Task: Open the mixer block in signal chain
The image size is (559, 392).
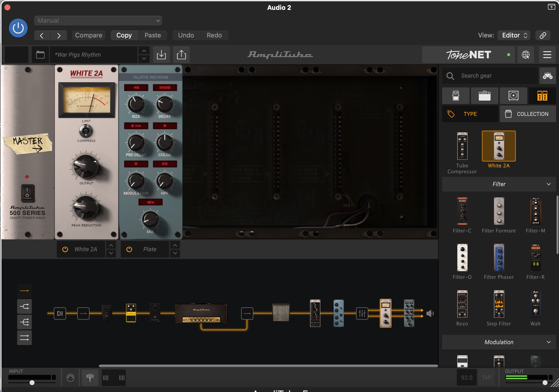Action: pos(362,314)
